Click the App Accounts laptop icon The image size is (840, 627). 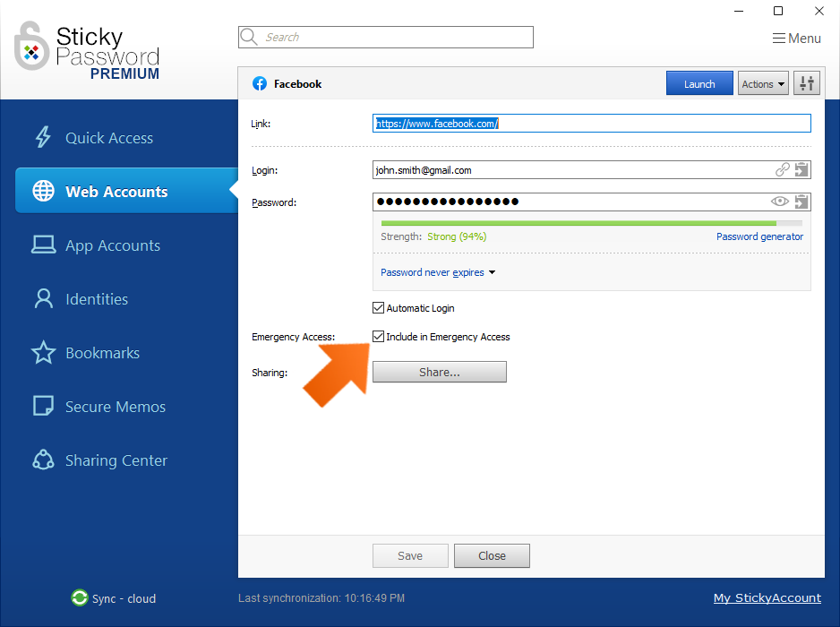[43, 245]
